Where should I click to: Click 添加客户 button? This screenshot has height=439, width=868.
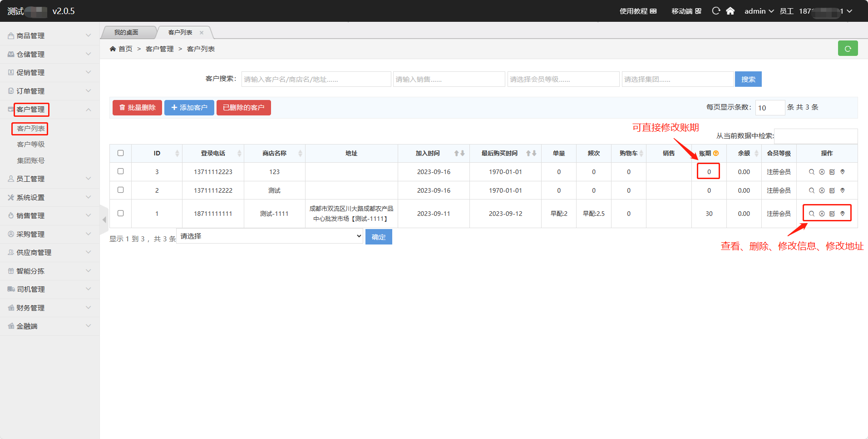[189, 108]
